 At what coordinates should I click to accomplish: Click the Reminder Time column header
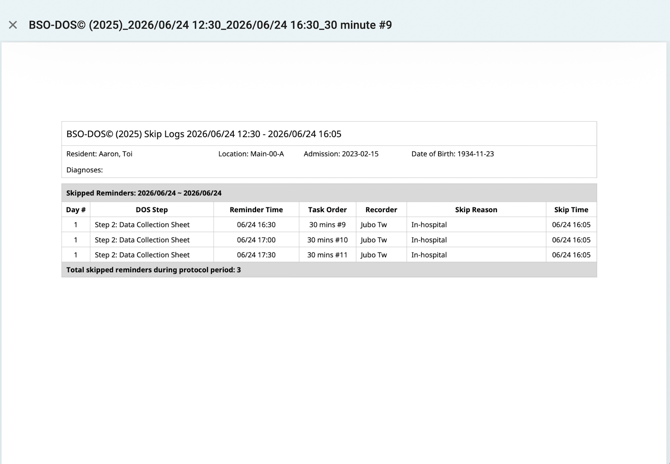[256, 210]
